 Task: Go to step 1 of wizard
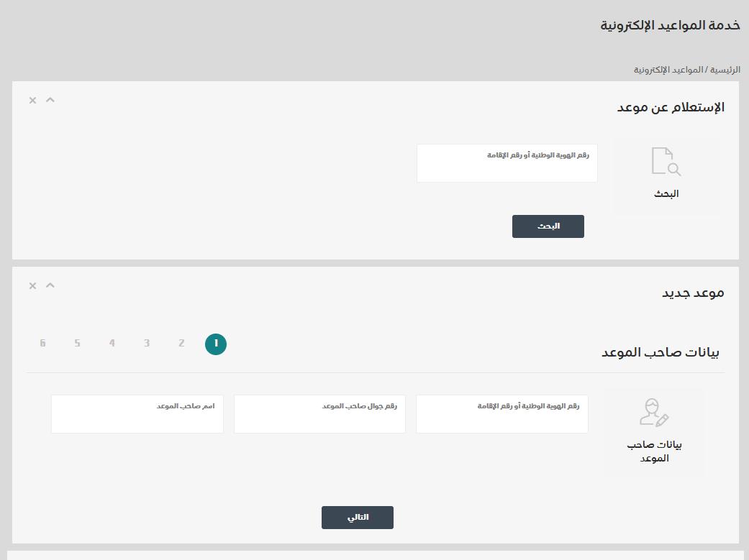216,344
